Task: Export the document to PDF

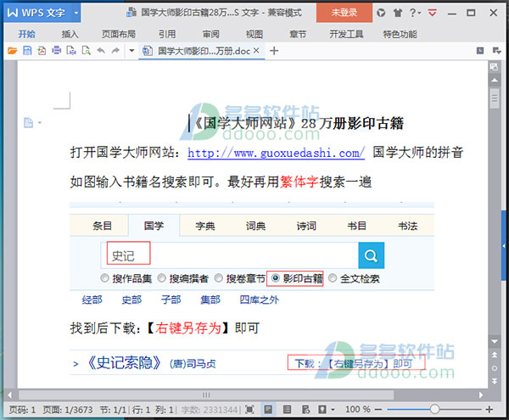Action: coord(42,51)
